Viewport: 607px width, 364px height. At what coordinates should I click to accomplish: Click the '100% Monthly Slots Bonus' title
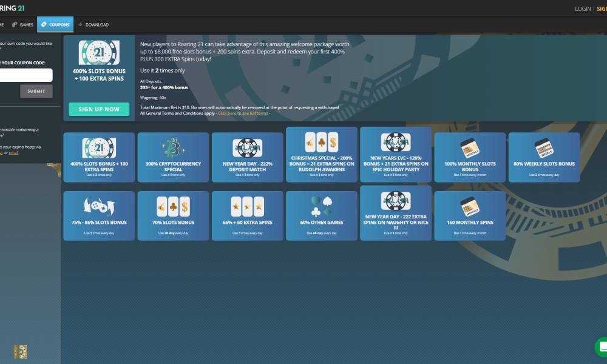[x=470, y=167]
